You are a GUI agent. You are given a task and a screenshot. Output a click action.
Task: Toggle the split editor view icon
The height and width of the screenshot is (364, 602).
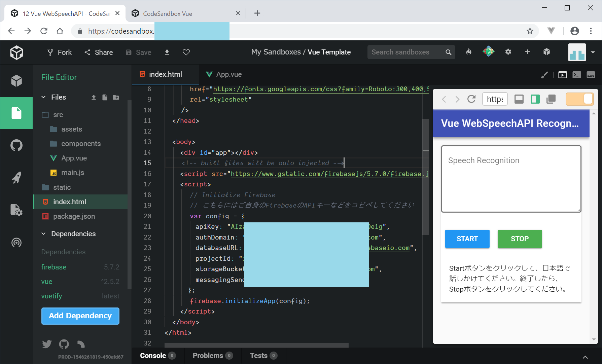[591, 75]
